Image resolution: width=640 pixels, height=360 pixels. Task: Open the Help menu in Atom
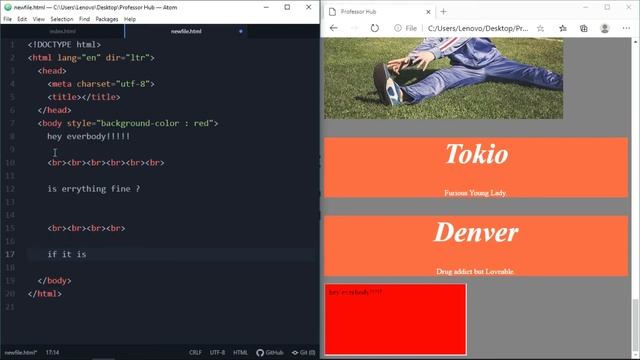click(x=130, y=19)
